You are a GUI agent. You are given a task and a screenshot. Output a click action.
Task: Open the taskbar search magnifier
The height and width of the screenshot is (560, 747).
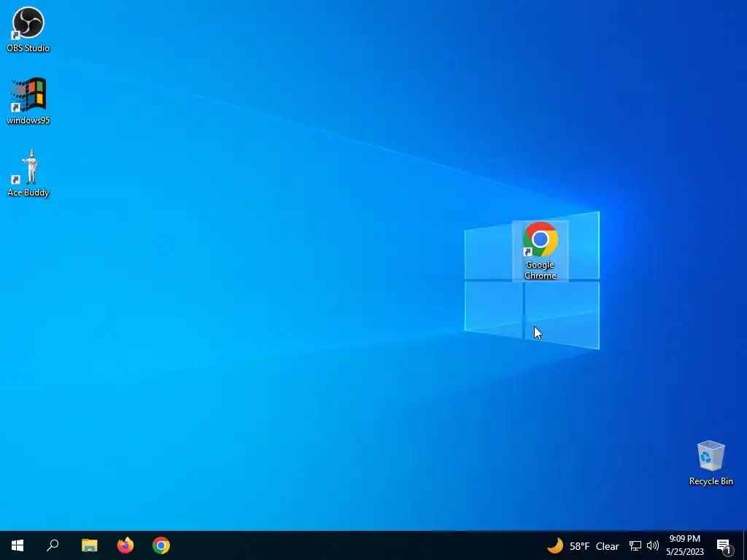[x=53, y=545]
